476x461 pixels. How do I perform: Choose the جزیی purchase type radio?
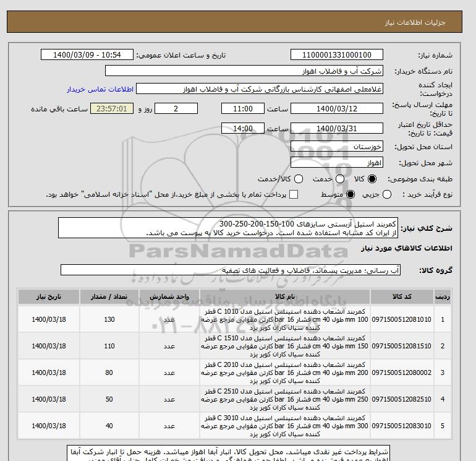387,194
